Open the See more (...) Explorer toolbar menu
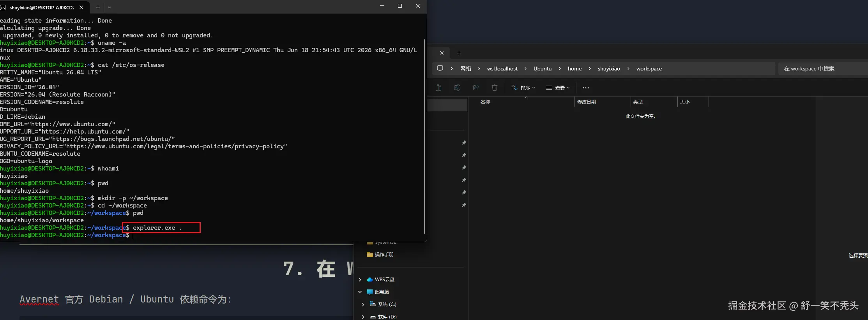 pos(585,88)
